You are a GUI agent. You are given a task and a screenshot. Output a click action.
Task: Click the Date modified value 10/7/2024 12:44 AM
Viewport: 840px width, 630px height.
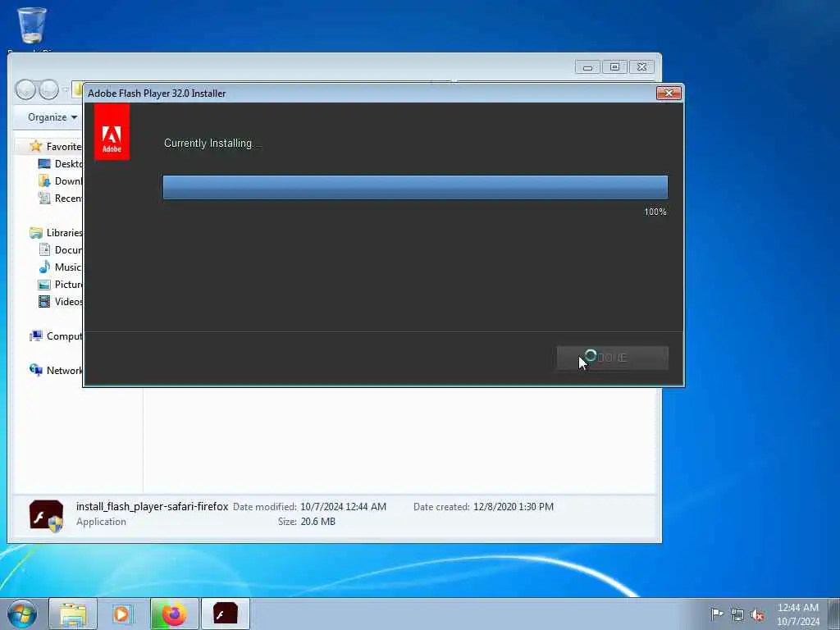tap(343, 507)
